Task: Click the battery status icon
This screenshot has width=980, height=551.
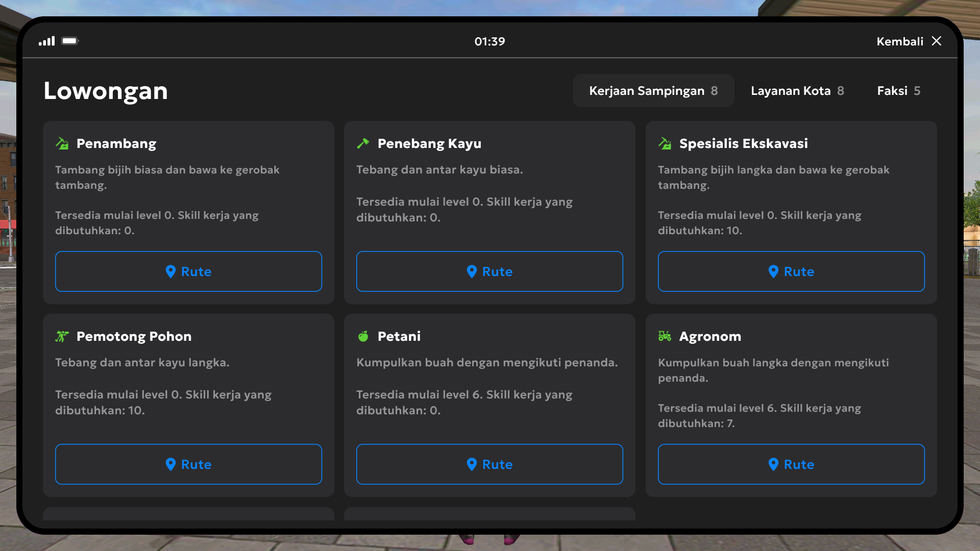Action: coord(70,41)
